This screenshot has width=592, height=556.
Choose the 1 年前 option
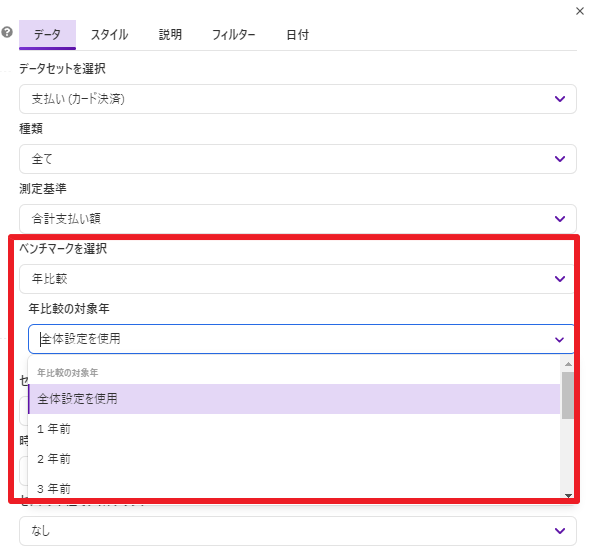[x=294, y=429]
